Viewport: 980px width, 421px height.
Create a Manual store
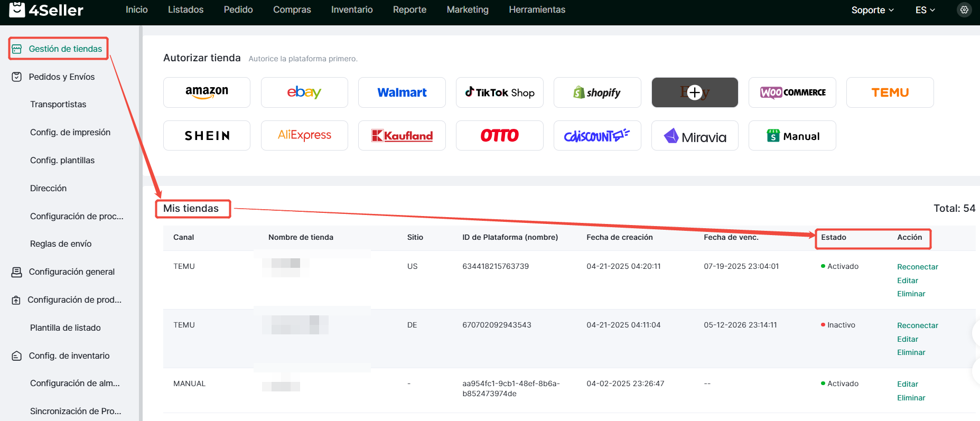[x=792, y=136]
